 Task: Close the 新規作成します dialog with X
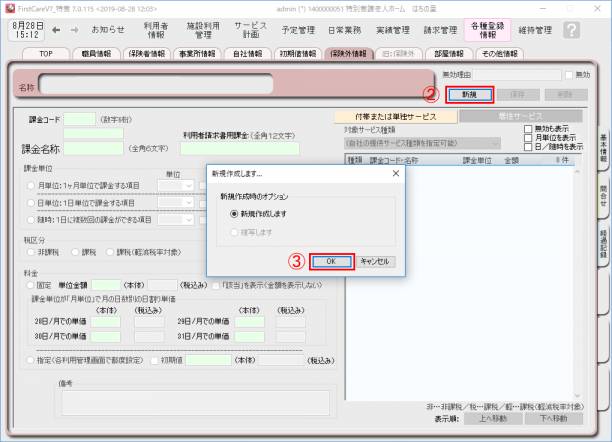(394, 173)
